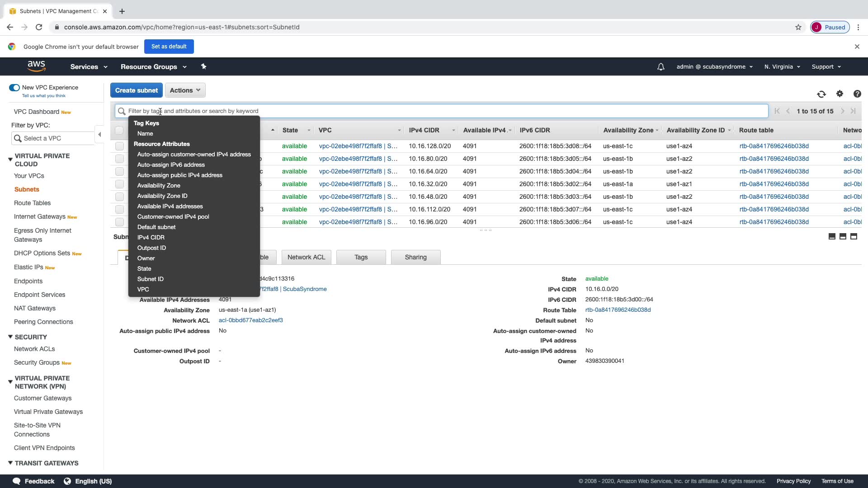The image size is (868, 488).
Task: Open the settings gear icon
Action: pyautogui.click(x=840, y=94)
